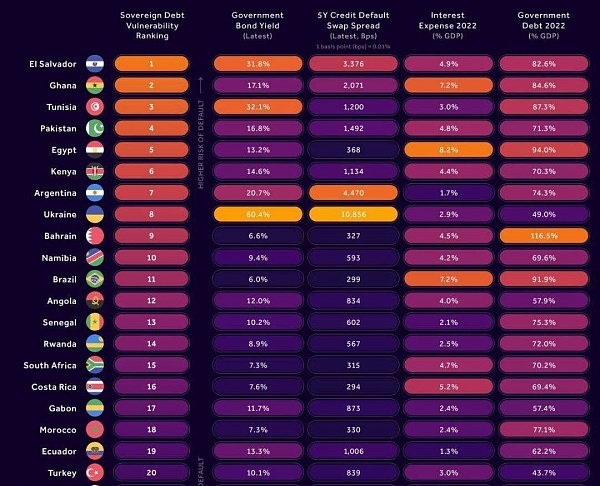
Task: Select the Senegal country label
Action: [x=59, y=322]
